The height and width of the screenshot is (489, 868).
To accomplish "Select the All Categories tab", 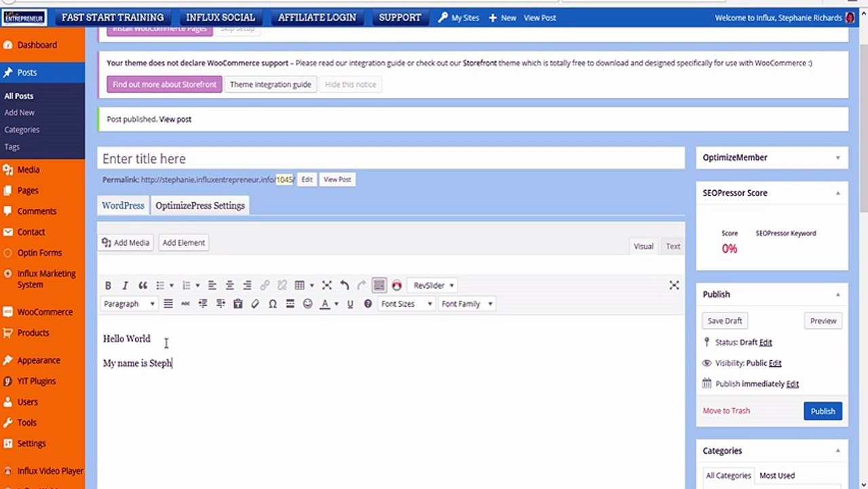I will point(728,475).
